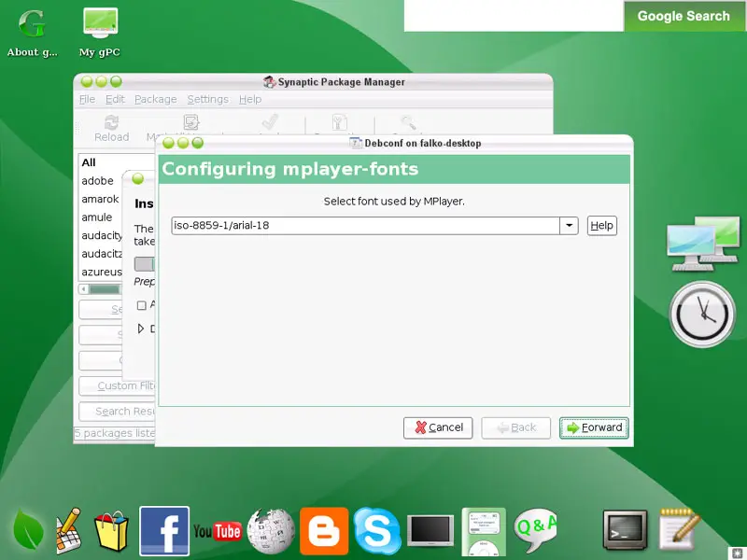The height and width of the screenshot is (560, 747).
Task: Click the Reload toolbar icon
Action: 112,127
